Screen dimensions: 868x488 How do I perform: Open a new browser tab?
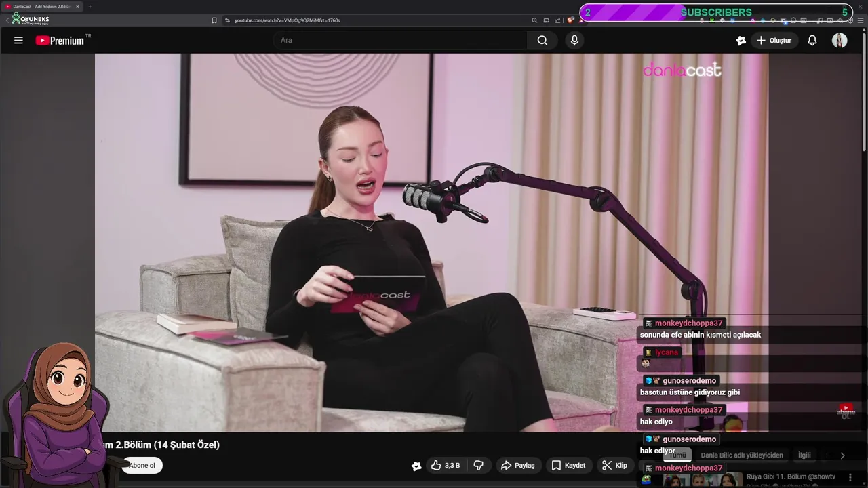coord(90,7)
